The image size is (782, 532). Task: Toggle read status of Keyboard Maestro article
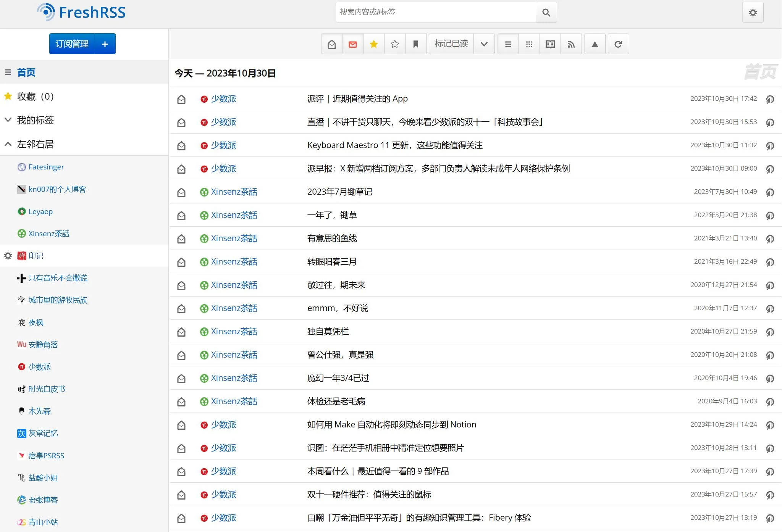(181, 146)
